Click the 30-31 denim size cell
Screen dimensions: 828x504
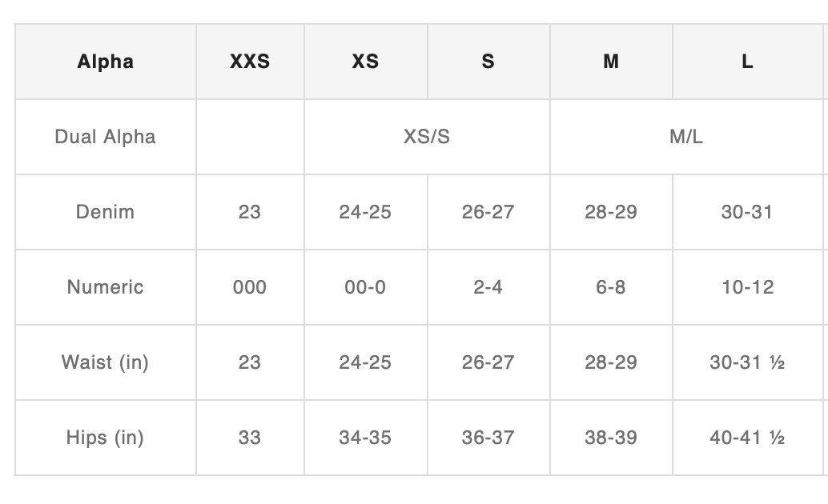(747, 212)
